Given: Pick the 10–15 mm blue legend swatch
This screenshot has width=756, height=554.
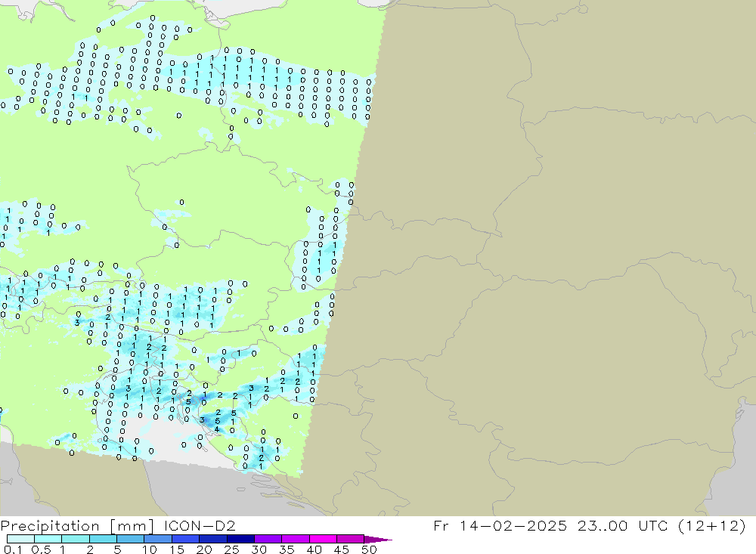Looking at the screenshot, I should pos(158,539).
